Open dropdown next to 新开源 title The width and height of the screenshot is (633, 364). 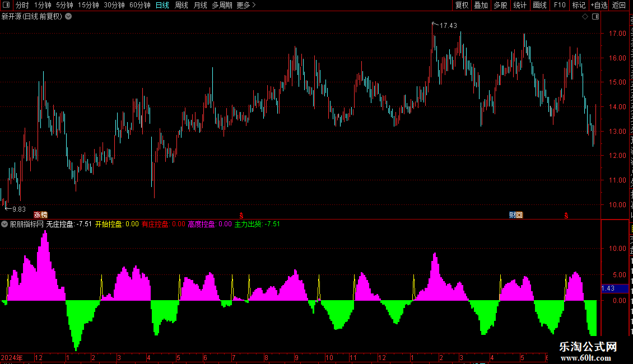point(69,17)
